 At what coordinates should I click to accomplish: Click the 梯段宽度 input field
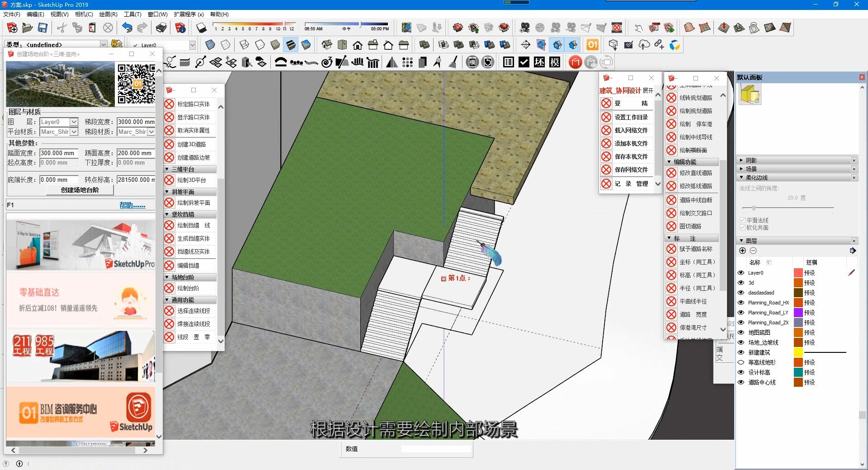136,122
